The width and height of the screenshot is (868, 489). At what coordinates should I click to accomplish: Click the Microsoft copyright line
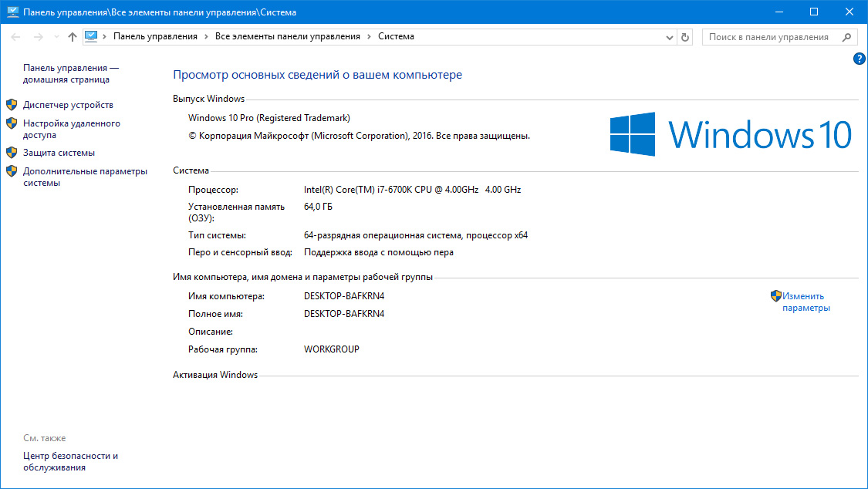pos(360,136)
